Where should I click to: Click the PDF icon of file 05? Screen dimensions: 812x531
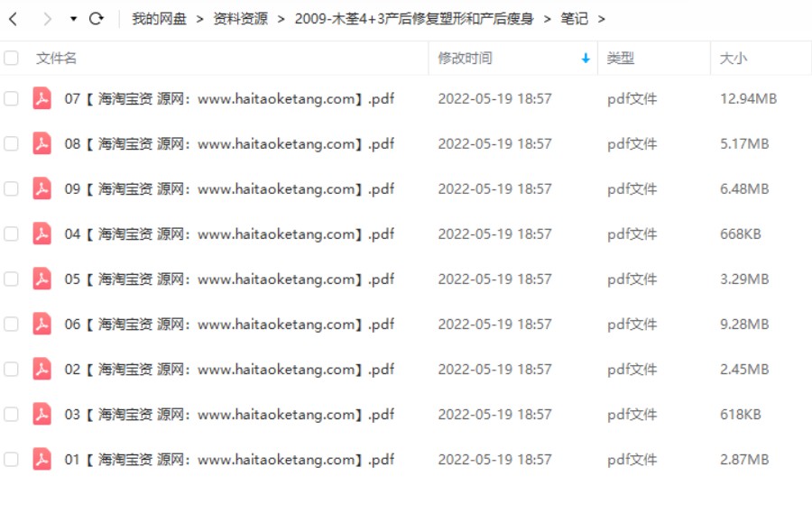point(42,279)
